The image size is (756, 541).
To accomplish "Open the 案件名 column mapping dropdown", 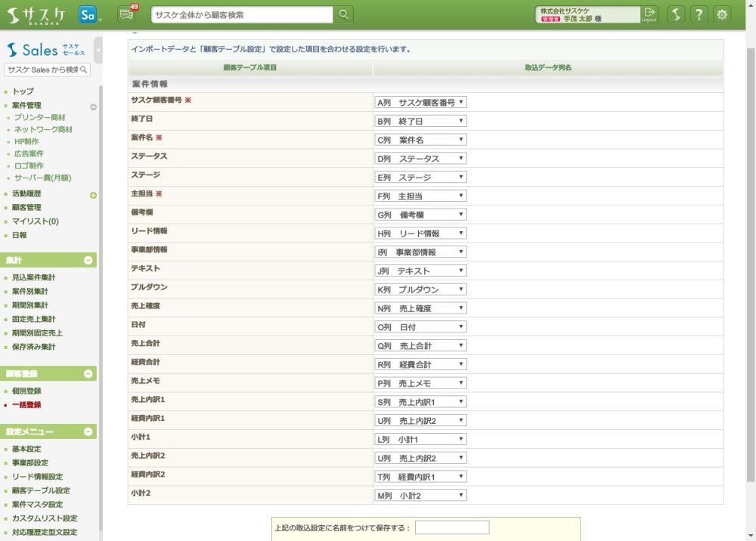I will (421, 140).
